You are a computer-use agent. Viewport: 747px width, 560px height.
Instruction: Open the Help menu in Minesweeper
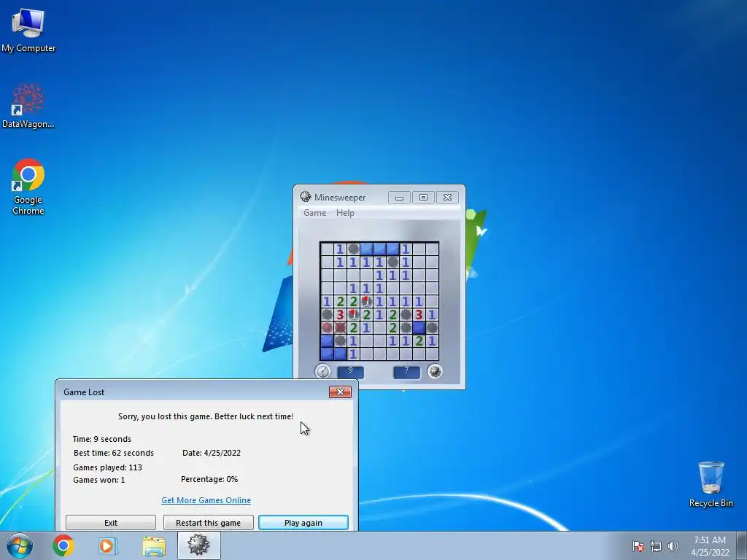345,213
